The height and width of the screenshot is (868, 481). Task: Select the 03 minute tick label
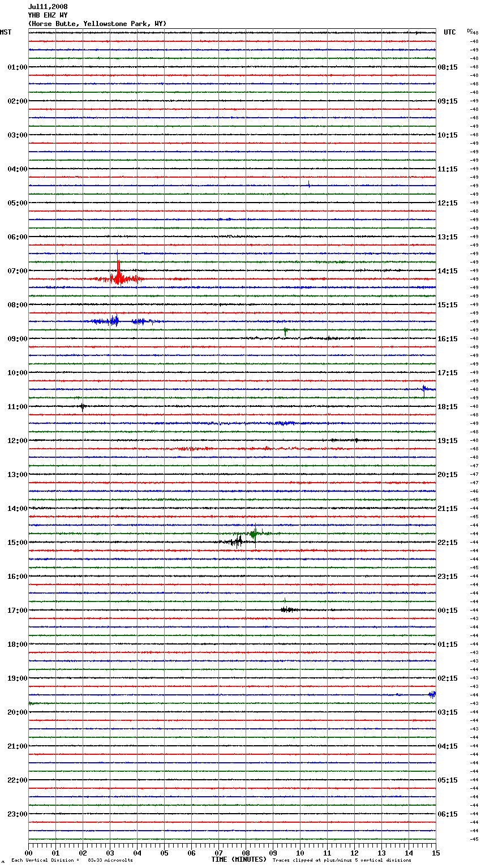[x=110, y=853]
